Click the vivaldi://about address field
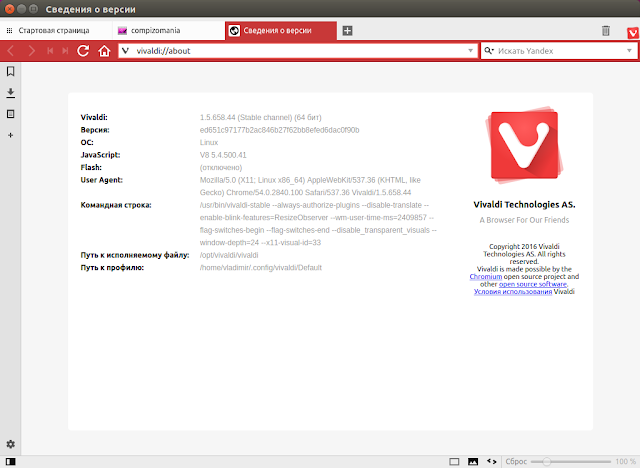Viewport: 640px width, 468px height. tap(300, 51)
